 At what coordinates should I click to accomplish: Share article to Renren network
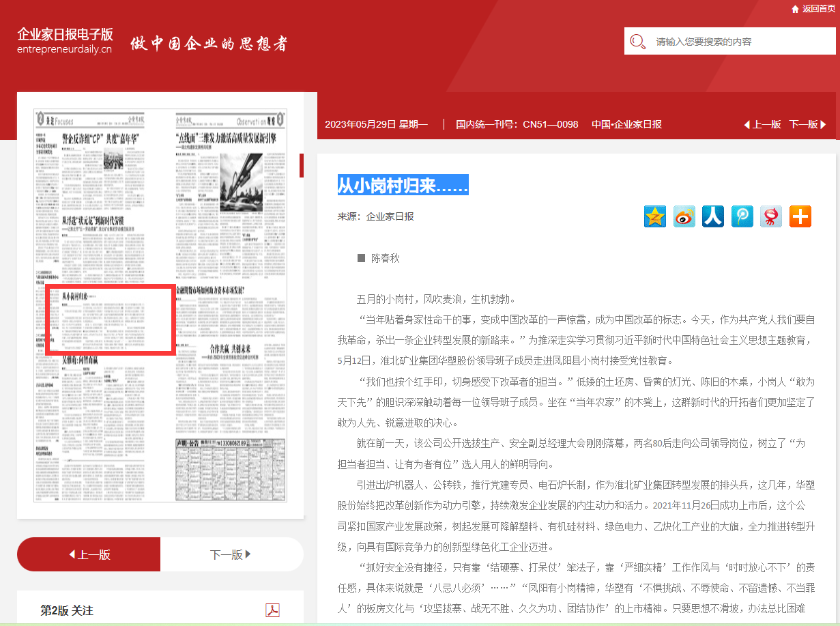tap(713, 216)
